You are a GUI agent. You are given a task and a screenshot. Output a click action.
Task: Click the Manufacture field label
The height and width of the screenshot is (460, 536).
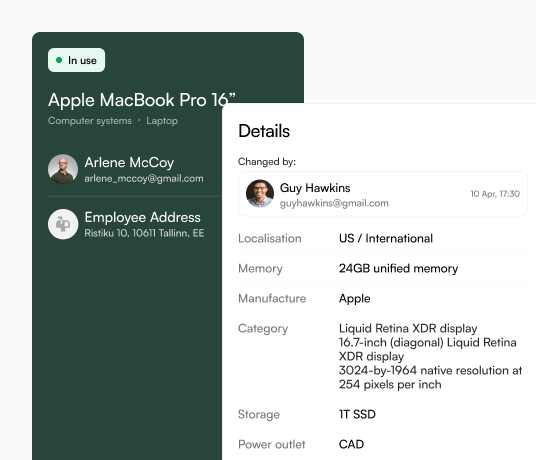272,299
